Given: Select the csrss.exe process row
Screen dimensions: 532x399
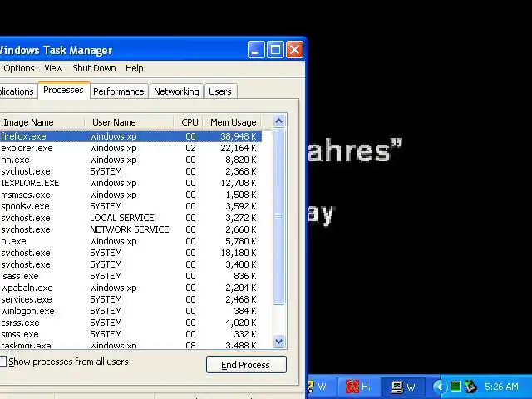Looking at the screenshot, I should [x=131, y=323].
